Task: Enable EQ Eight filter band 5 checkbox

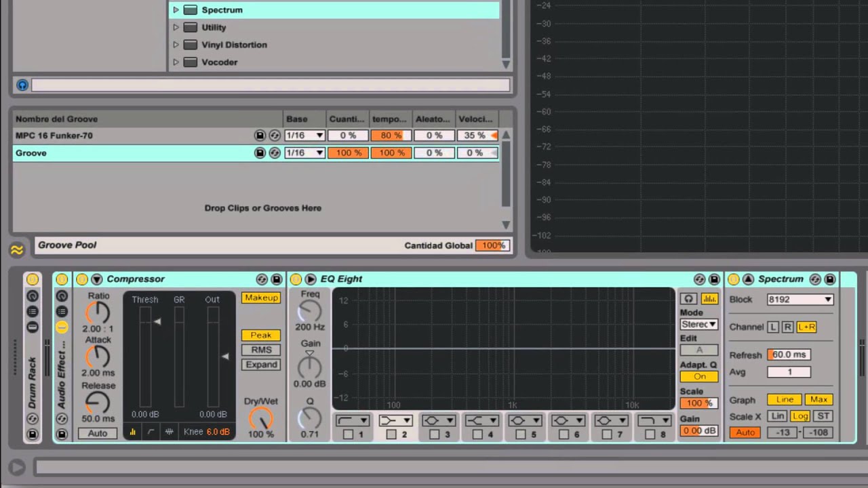Action: (x=521, y=434)
